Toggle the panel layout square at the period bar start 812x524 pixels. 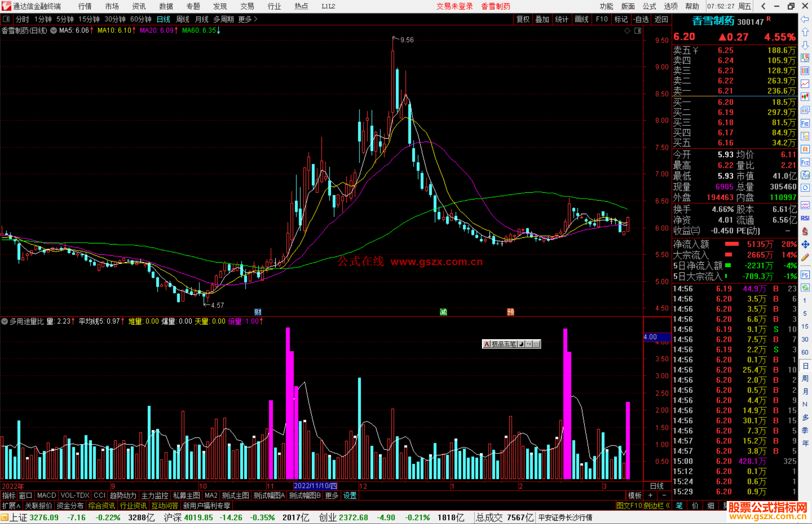pyautogui.click(x=6, y=19)
